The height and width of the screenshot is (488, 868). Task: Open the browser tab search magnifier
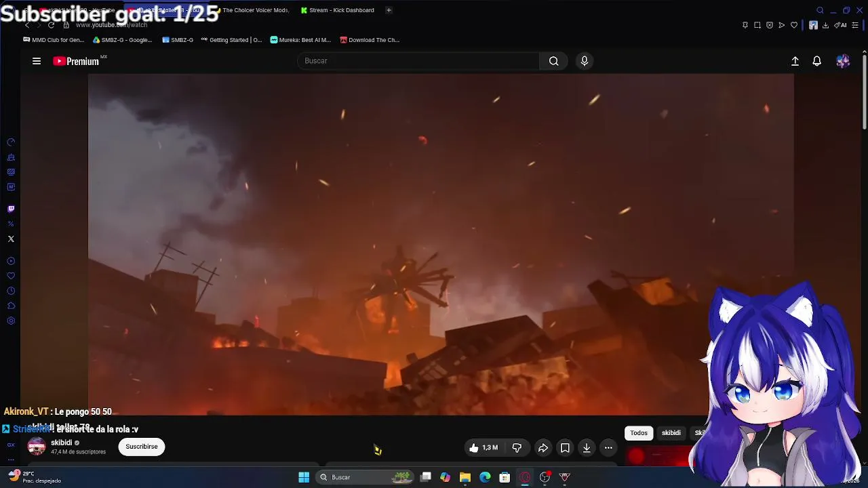coord(820,10)
